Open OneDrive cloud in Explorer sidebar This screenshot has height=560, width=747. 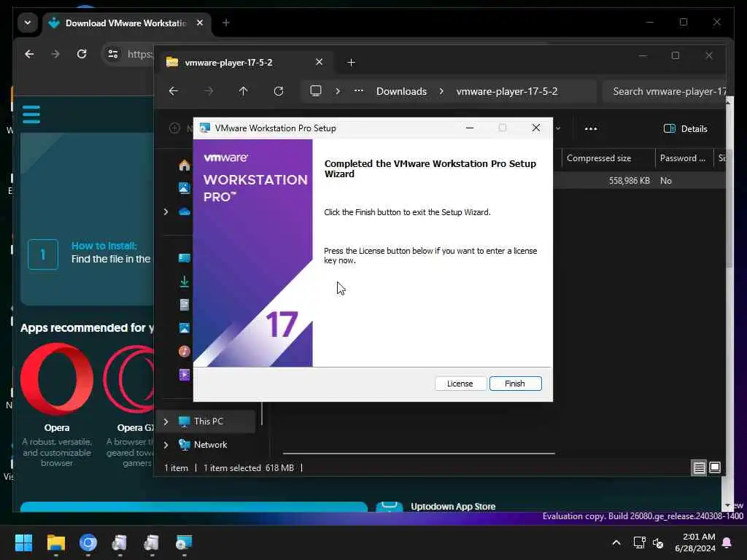(185, 211)
